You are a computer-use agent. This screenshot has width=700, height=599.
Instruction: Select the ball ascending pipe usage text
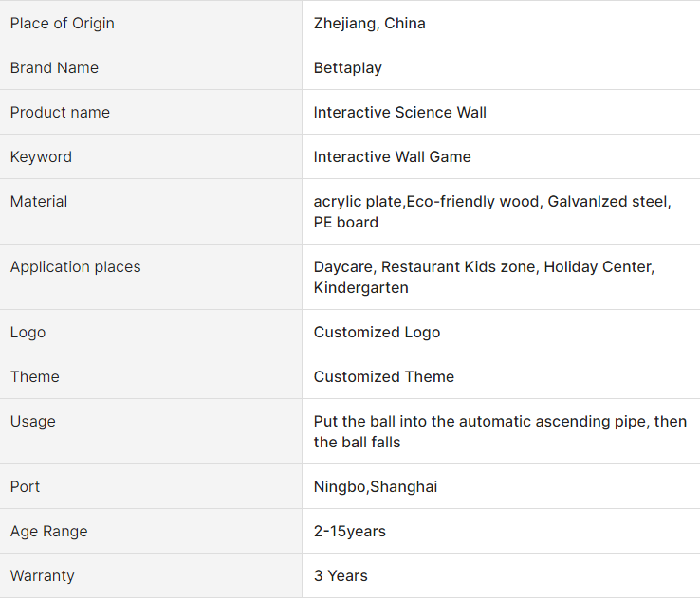(x=500, y=432)
